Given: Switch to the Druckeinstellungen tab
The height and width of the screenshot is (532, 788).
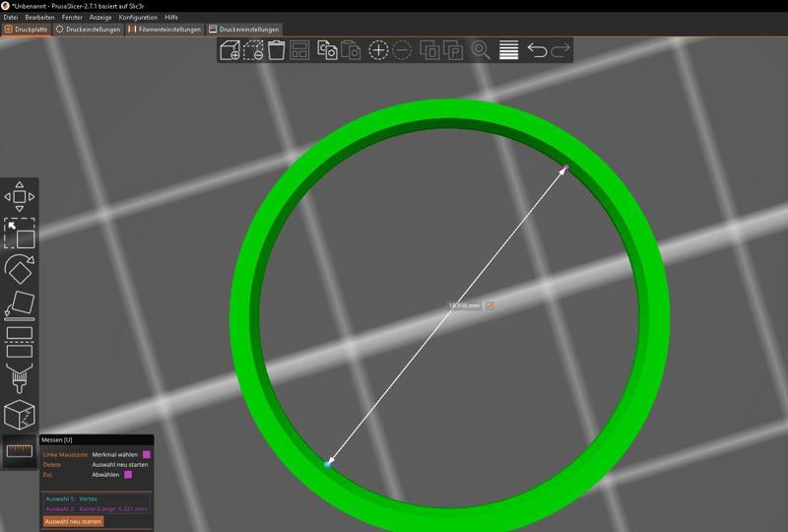Looking at the screenshot, I should 88,30.
